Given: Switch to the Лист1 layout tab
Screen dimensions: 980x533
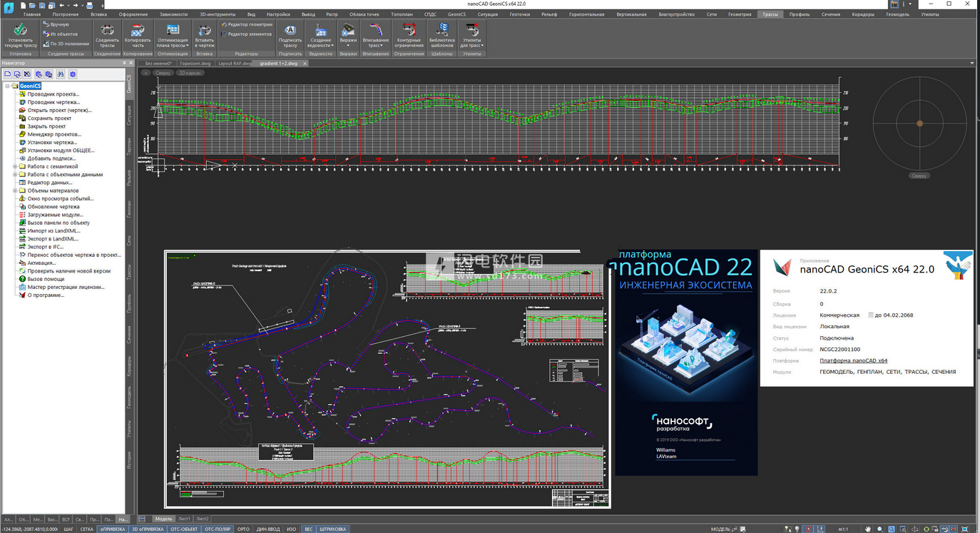Looking at the screenshot, I should (184, 519).
